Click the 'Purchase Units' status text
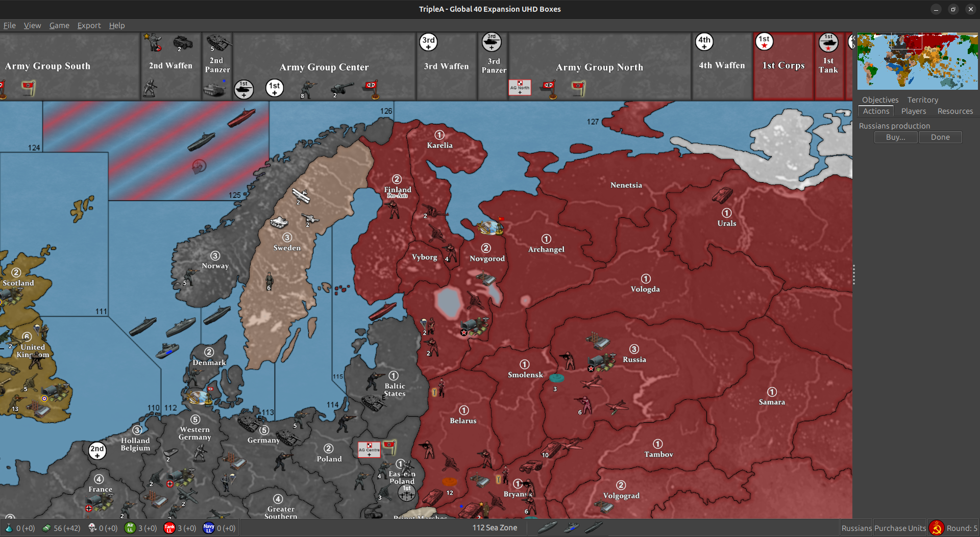The width and height of the screenshot is (980, 537). point(900,528)
